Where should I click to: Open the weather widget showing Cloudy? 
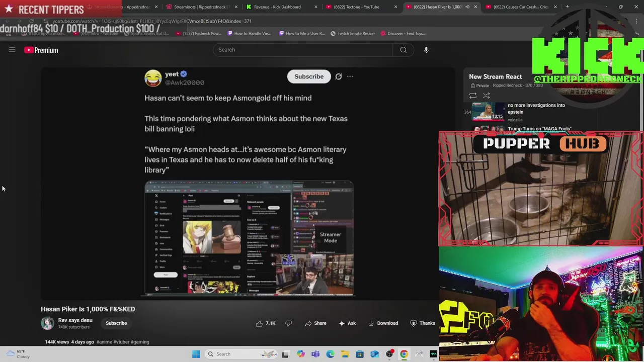pos(18,354)
